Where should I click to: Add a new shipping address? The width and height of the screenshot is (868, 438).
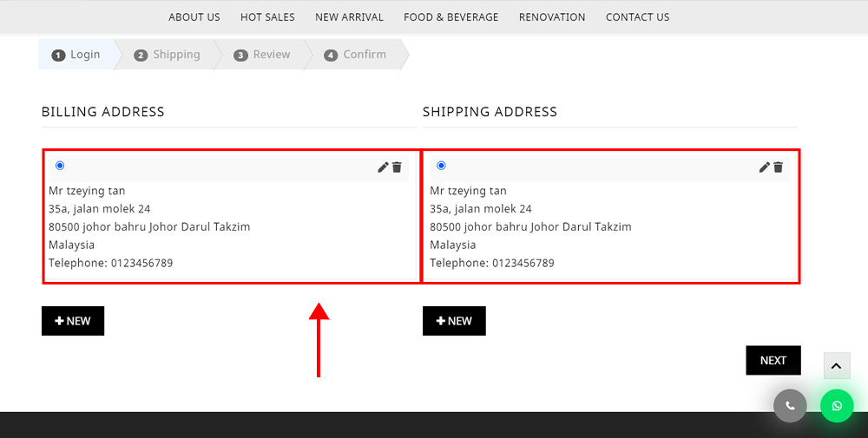tap(454, 321)
